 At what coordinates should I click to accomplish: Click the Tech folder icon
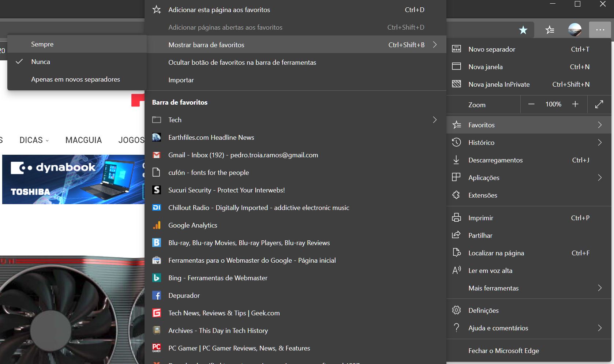(x=157, y=120)
